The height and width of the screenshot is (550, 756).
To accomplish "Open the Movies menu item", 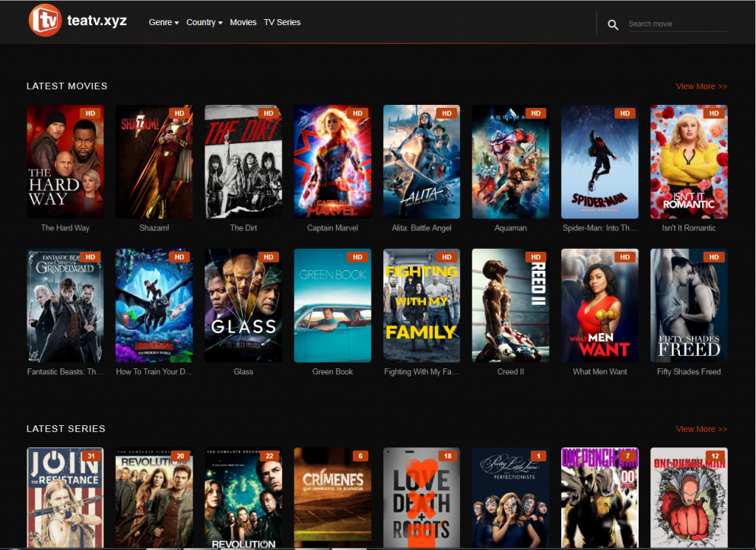I will (x=243, y=22).
